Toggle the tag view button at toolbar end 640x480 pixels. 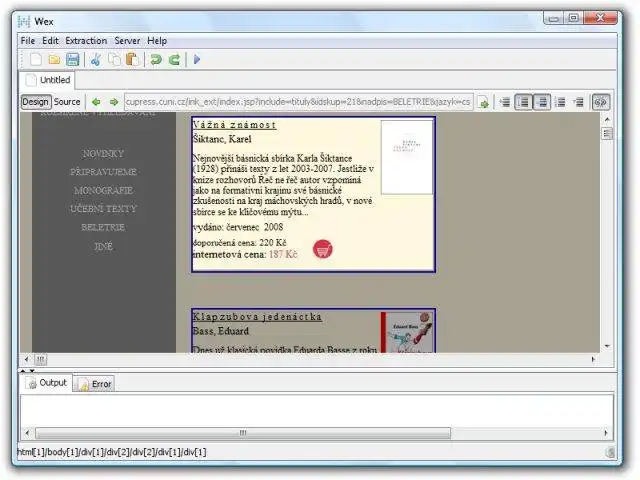[x=601, y=102]
